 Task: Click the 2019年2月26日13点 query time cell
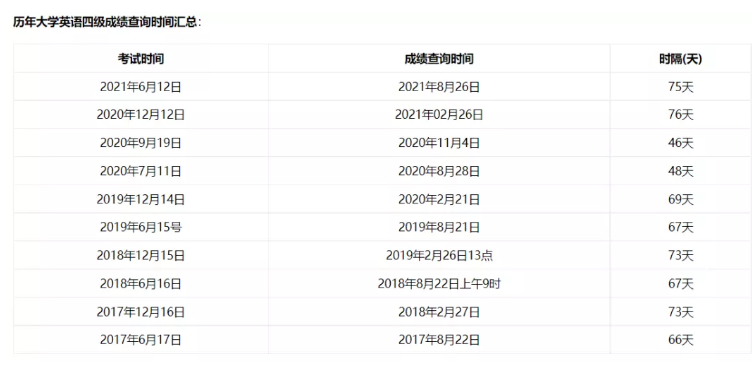(x=439, y=255)
